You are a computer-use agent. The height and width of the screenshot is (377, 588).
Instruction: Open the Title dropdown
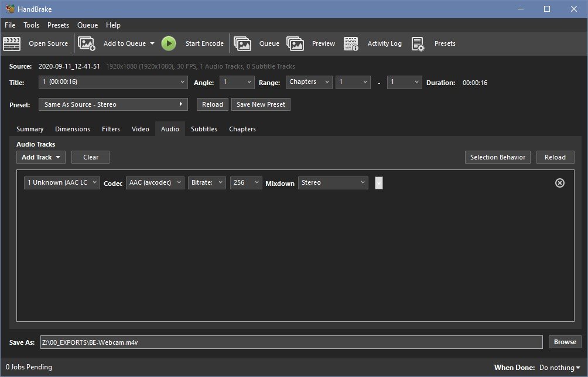[113, 83]
